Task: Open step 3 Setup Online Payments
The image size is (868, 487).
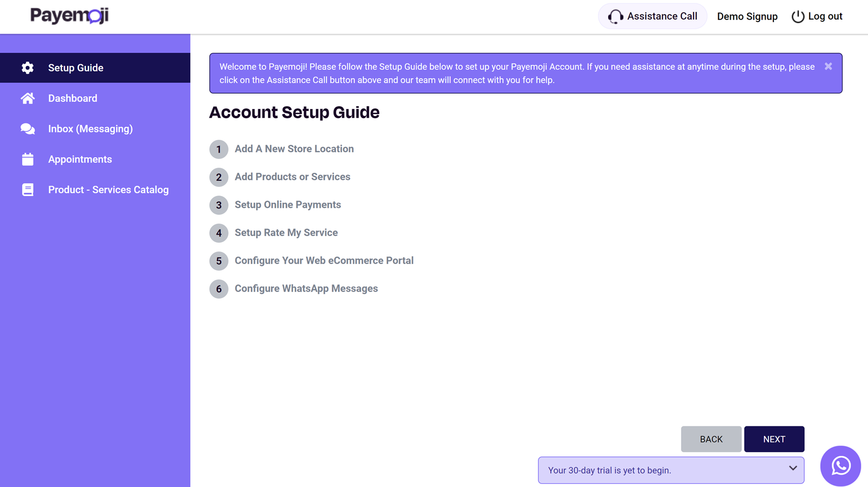Action: pyautogui.click(x=287, y=205)
